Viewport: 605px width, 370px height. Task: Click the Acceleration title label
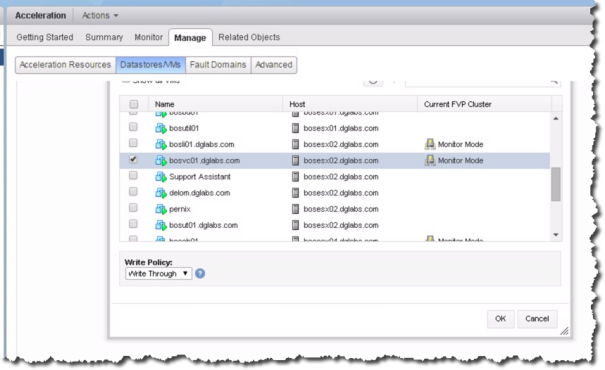coord(41,15)
